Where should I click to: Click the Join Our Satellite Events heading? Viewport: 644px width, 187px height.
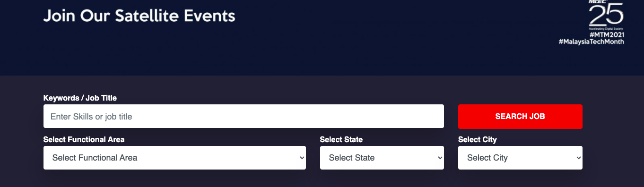coord(139,16)
